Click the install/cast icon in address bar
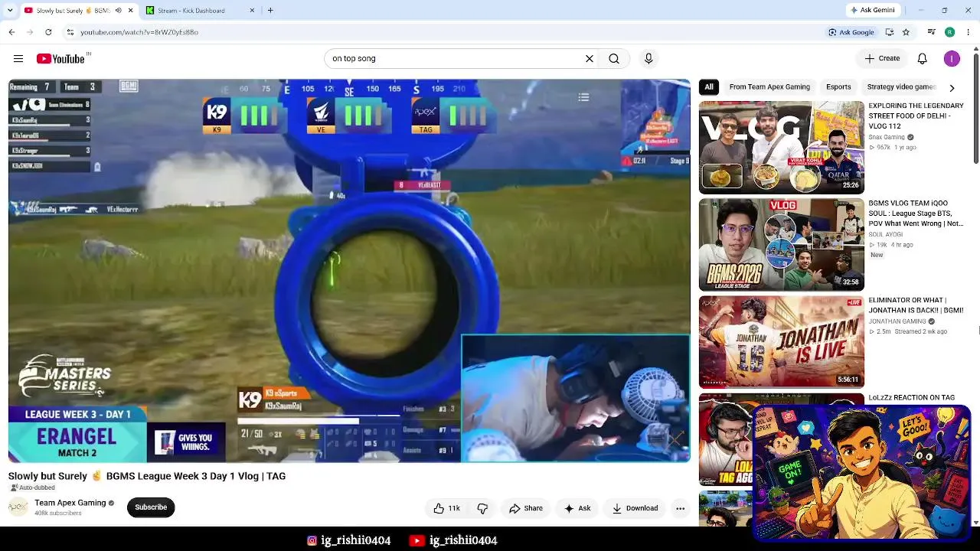 pyautogui.click(x=889, y=32)
